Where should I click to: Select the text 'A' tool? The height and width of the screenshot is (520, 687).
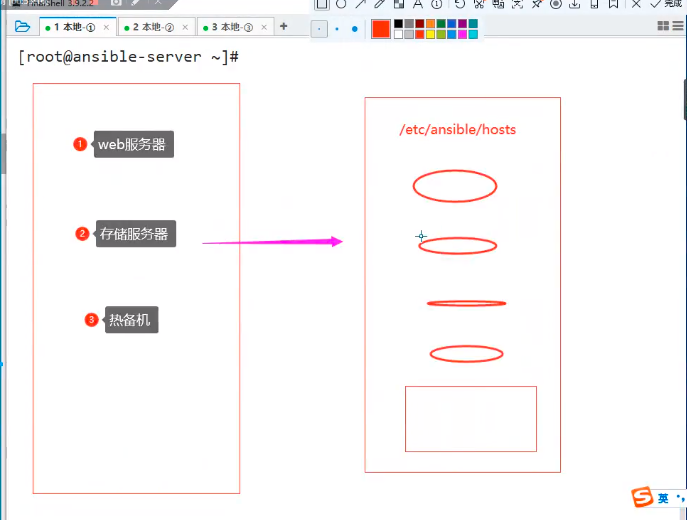[x=418, y=4]
